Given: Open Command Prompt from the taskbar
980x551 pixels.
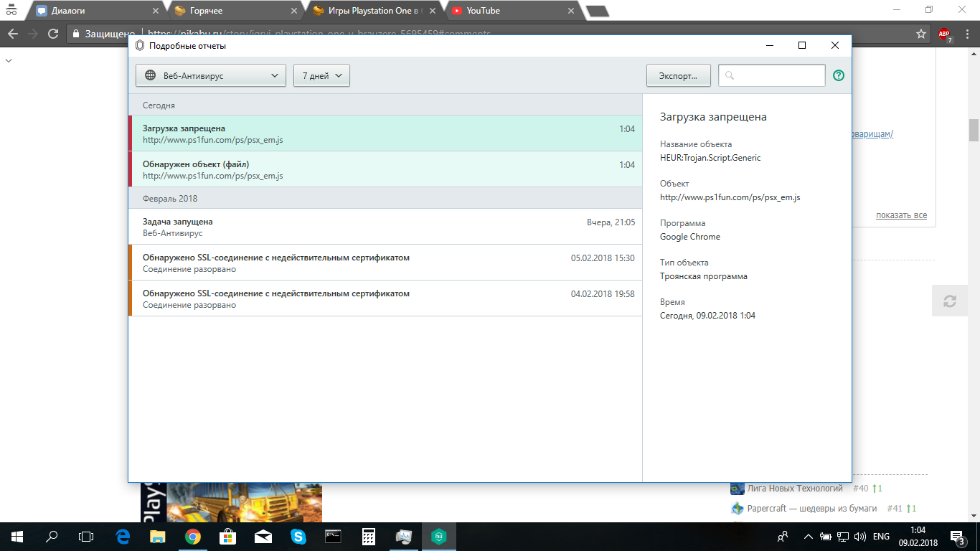Looking at the screenshot, I should click(x=333, y=536).
